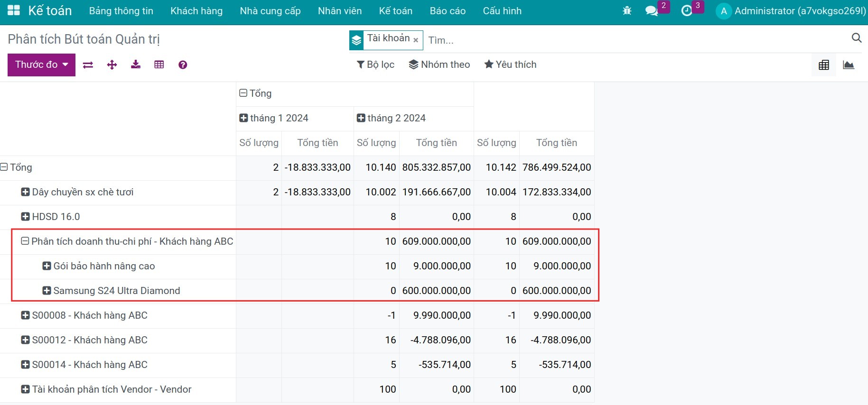This screenshot has height=405, width=868.
Task: Insert pivot in spreadsheet icon
Action: coord(159,64)
